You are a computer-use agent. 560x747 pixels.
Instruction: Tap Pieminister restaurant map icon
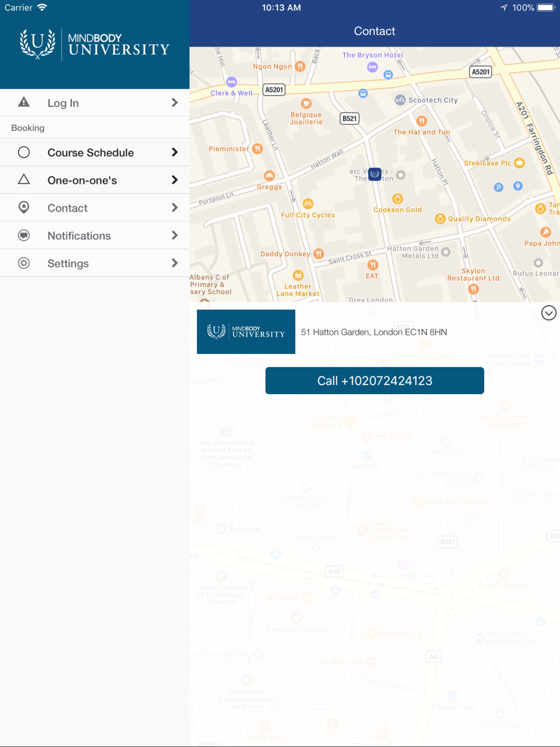tap(257, 148)
